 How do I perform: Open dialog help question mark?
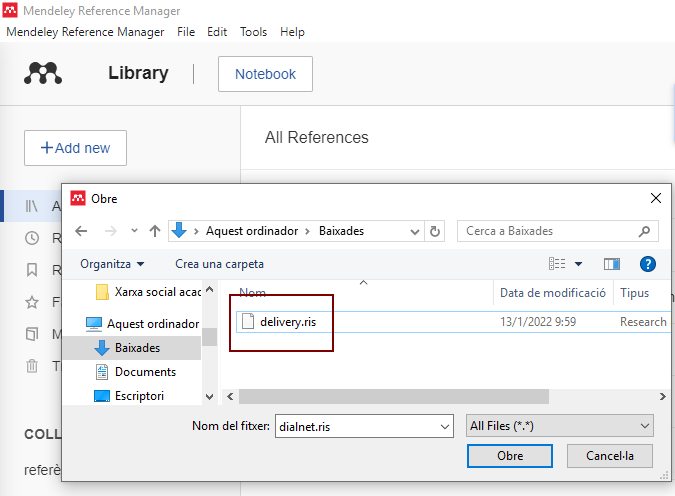click(647, 264)
